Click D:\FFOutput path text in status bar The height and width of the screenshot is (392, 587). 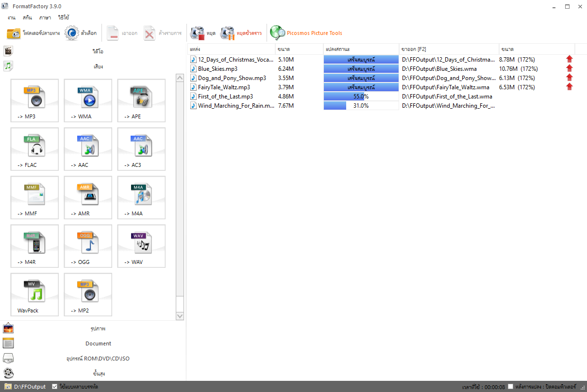click(x=30, y=387)
